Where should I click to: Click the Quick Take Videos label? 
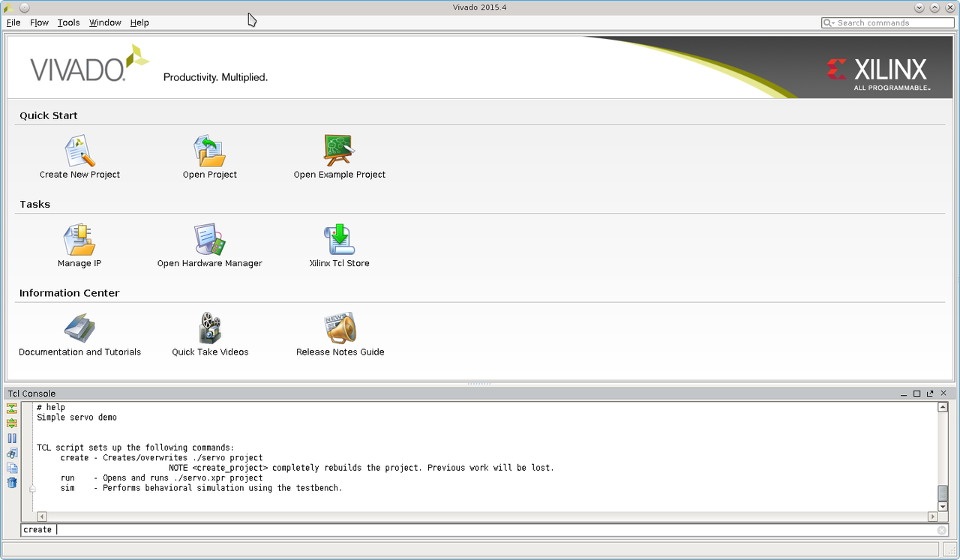[x=210, y=352]
